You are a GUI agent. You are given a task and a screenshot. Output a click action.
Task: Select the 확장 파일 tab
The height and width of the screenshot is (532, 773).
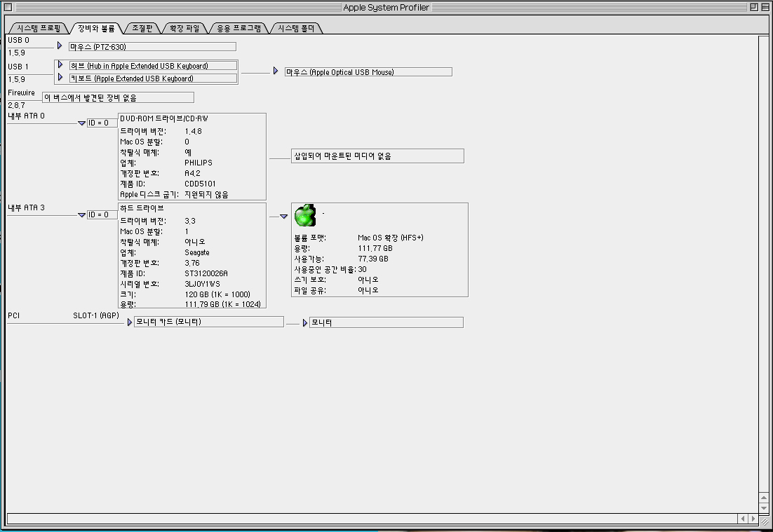click(x=184, y=28)
